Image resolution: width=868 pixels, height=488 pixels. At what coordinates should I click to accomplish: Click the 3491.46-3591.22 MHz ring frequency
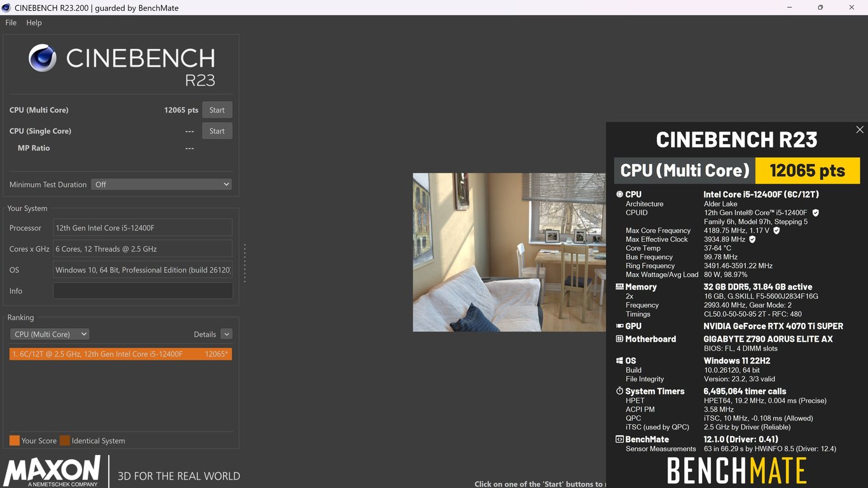(x=738, y=266)
